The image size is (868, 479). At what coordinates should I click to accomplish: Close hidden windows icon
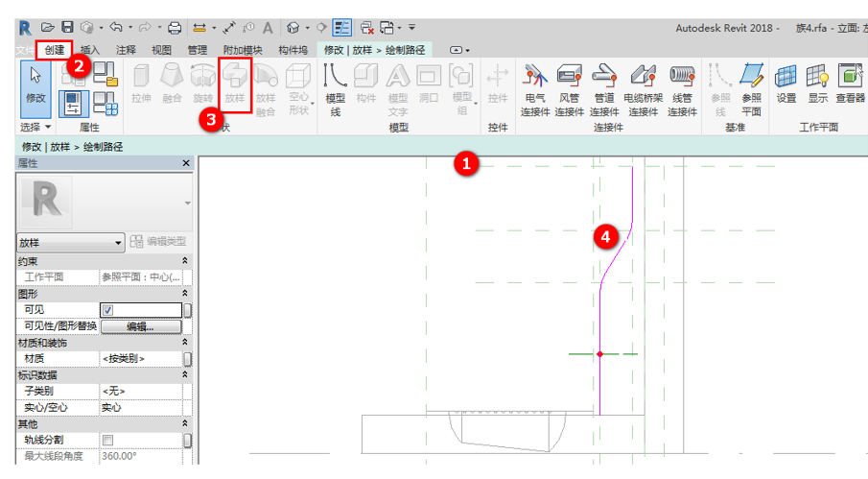[366, 27]
